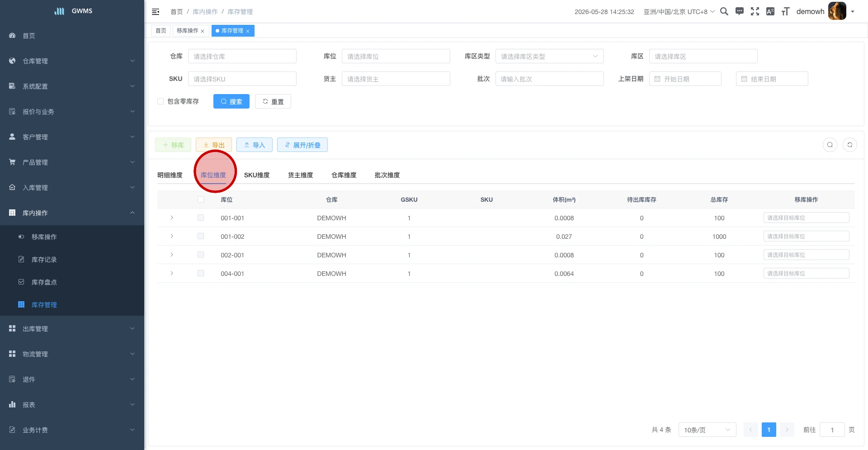Click the 首页 breadcrumb link
868x450 pixels.
point(177,12)
